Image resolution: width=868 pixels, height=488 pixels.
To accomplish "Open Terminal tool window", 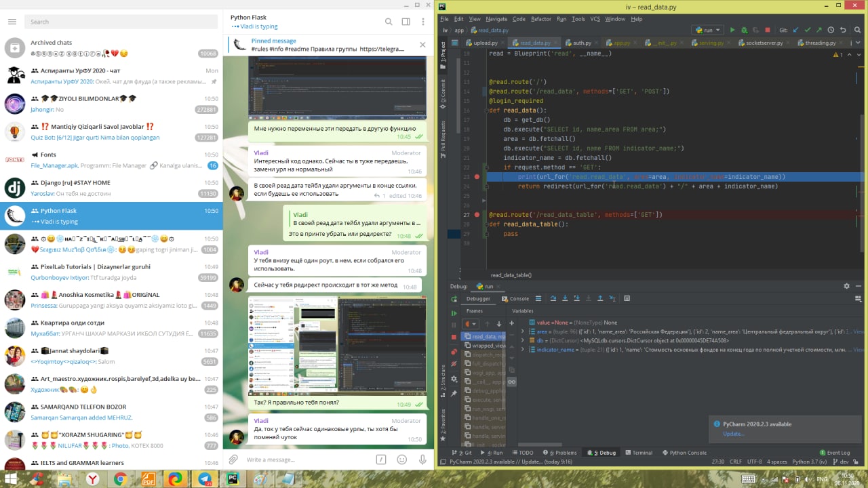I will click(638, 453).
